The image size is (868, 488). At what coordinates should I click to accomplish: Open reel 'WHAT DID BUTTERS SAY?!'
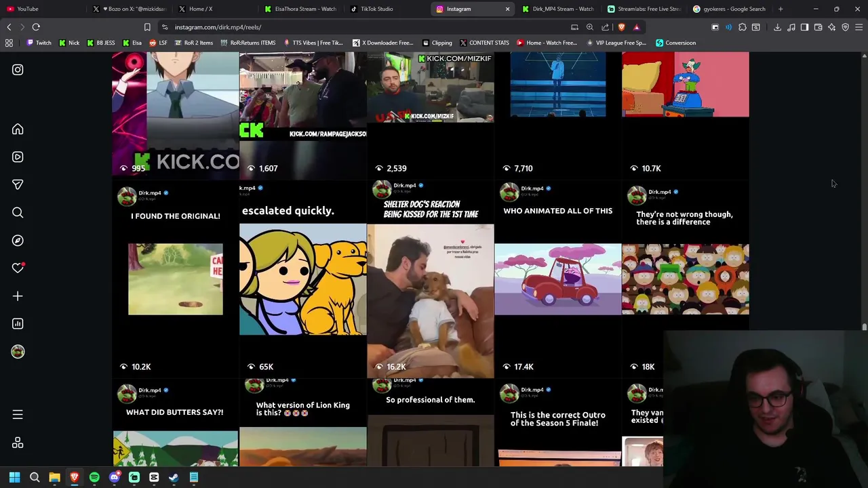[175, 423]
